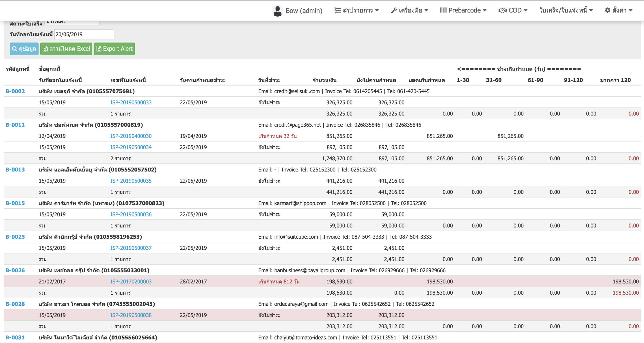This screenshot has height=343, width=644.
Task: Click the Excel file icon on Export Alert
Action: point(99,49)
